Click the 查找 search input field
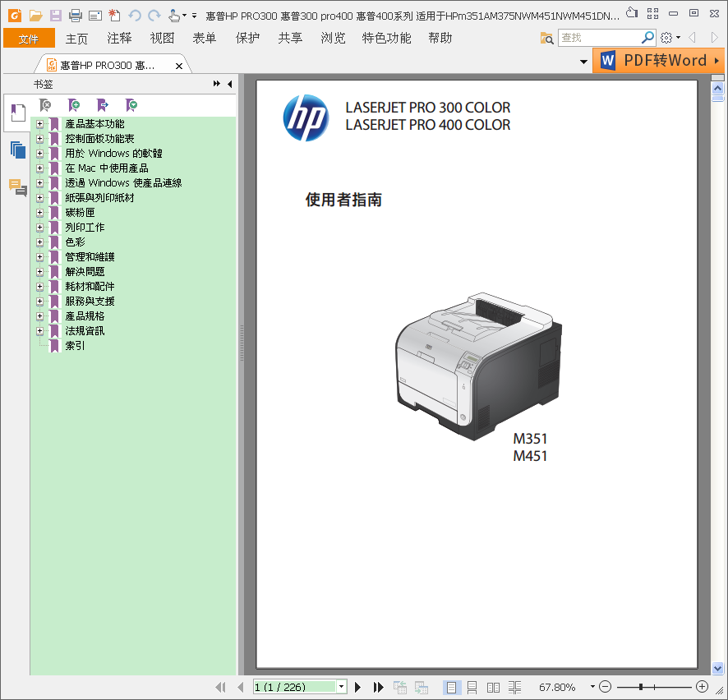Viewport: 728px width, 700px height. 599,38
